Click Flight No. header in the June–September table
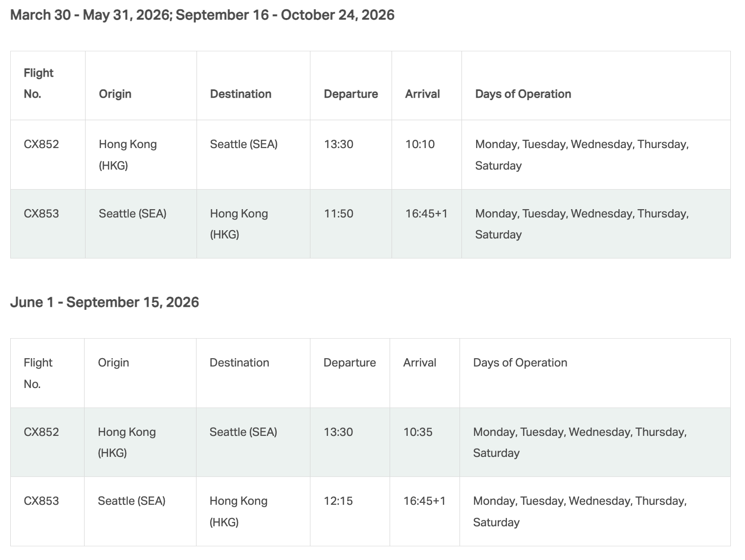Screen dimensions: 745x560 click(38, 373)
